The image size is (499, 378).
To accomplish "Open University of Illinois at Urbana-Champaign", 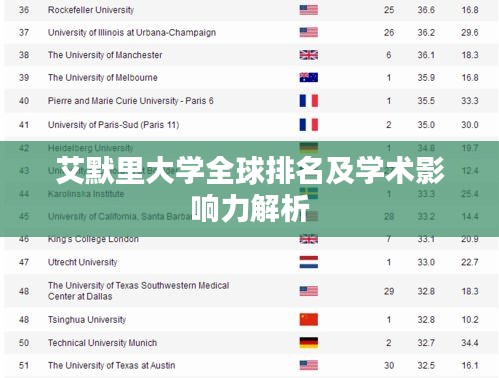I will [x=132, y=33].
